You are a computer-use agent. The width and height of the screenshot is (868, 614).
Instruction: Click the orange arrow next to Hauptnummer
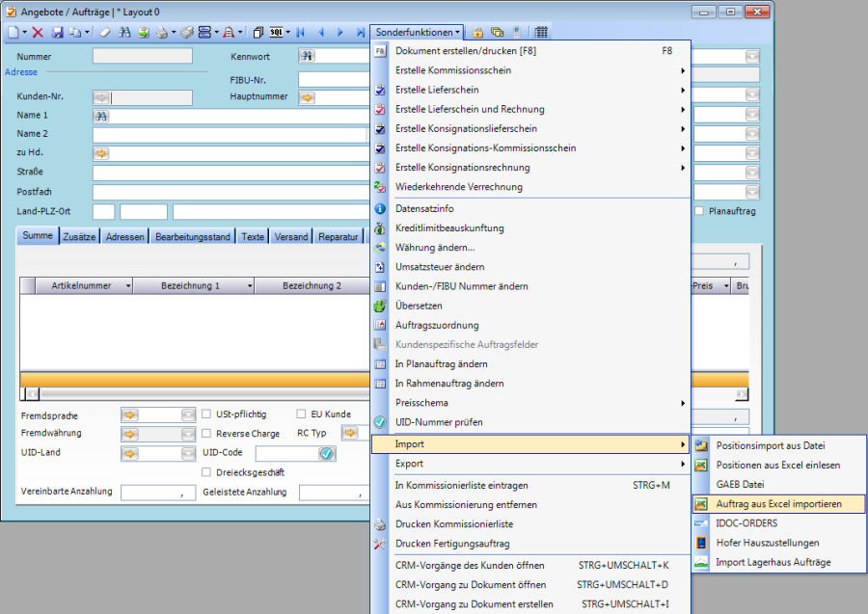click(307, 97)
